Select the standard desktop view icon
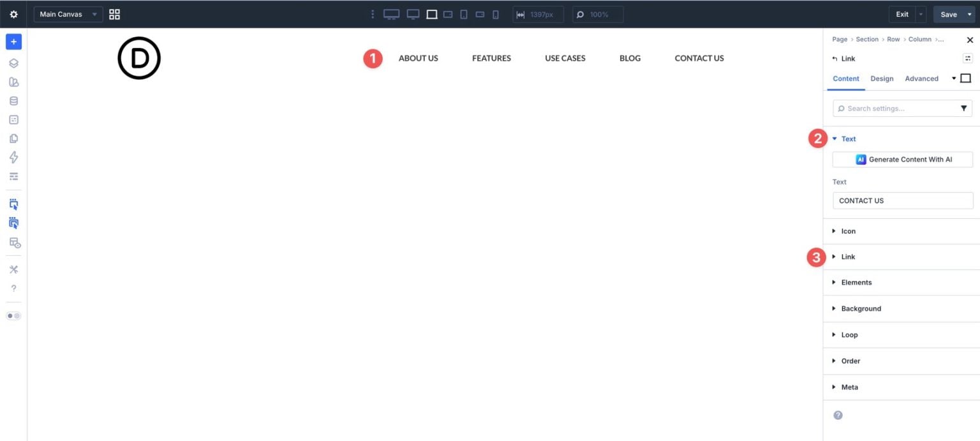This screenshot has height=441, width=980. click(413, 14)
